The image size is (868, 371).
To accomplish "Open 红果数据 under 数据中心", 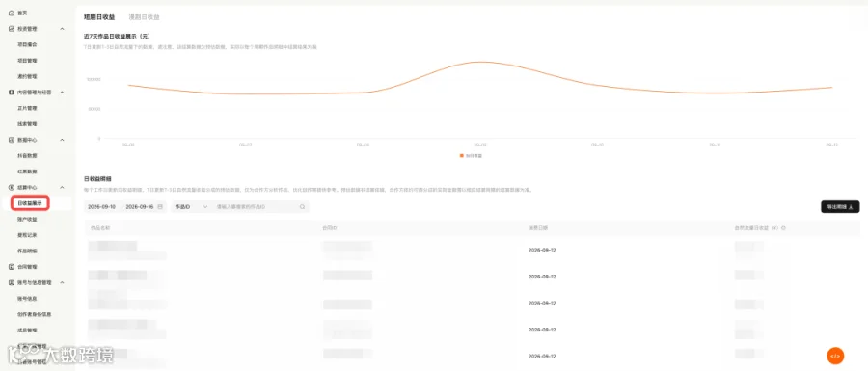I will click(x=27, y=172).
